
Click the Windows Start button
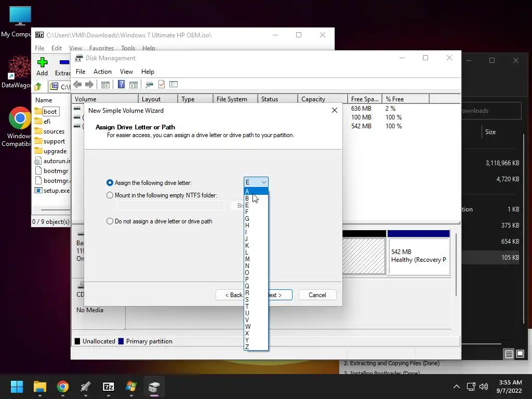coord(17,387)
